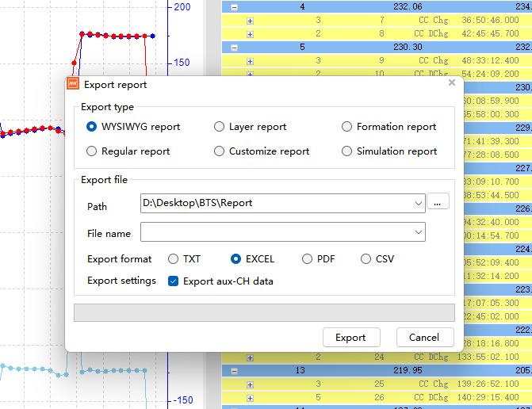Select Regular report radio button
532x409 pixels.
[91, 151]
